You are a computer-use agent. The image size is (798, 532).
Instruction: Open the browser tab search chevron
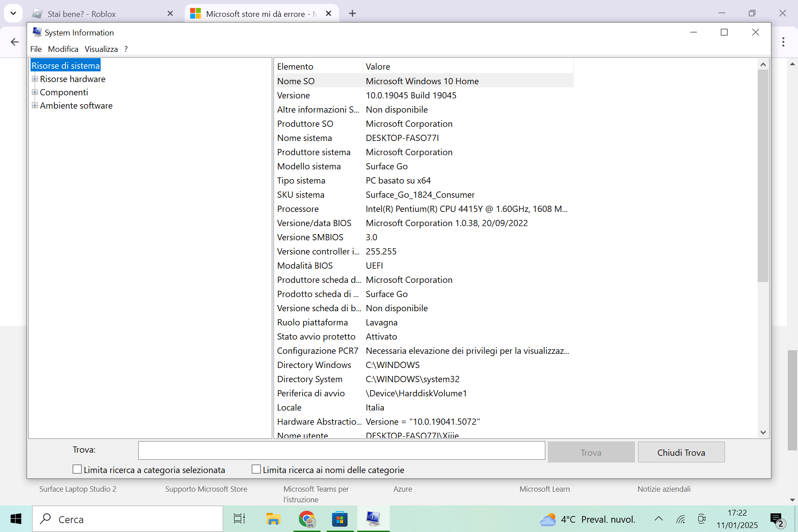[x=13, y=13]
